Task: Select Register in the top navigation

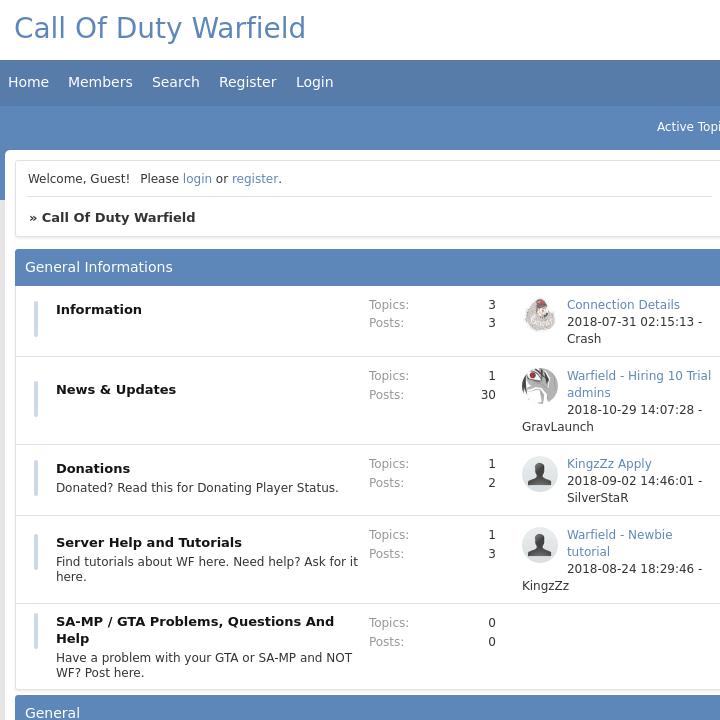Action: pos(247,82)
